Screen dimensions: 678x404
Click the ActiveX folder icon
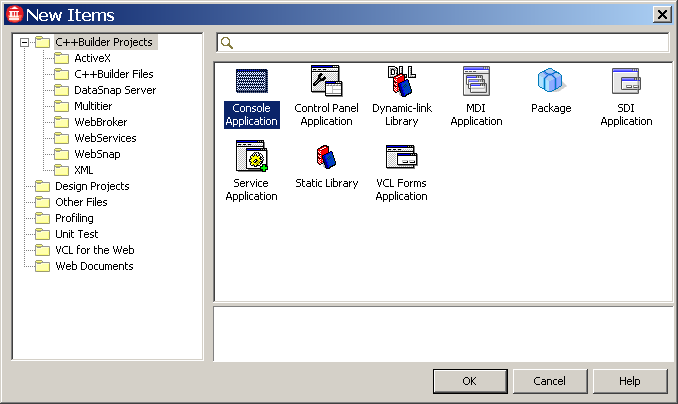(x=61, y=58)
